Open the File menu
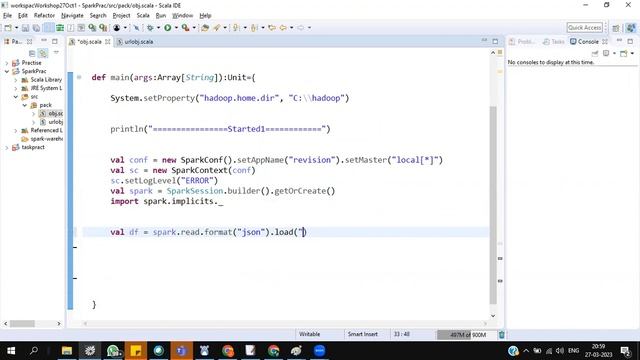 click(7, 16)
